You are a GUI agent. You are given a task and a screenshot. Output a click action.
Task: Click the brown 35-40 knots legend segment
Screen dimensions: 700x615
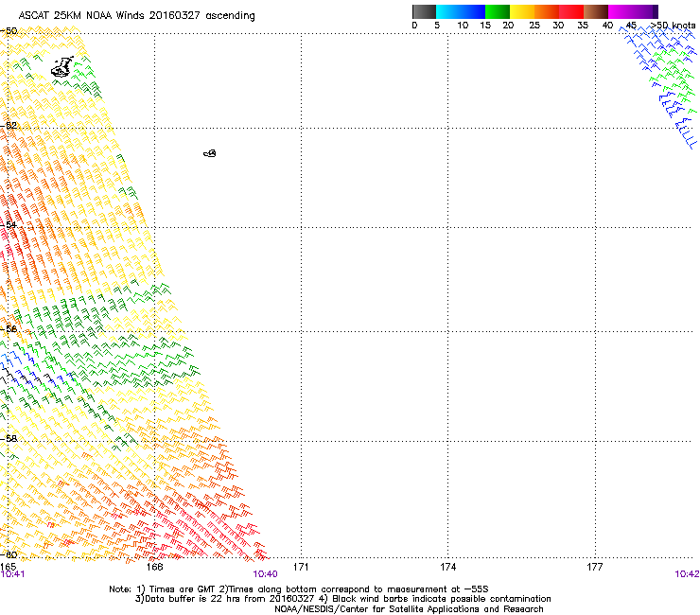(x=596, y=11)
